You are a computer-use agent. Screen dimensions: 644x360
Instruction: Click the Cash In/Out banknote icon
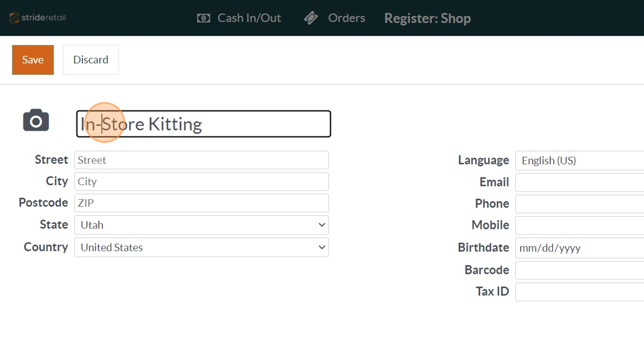point(204,18)
